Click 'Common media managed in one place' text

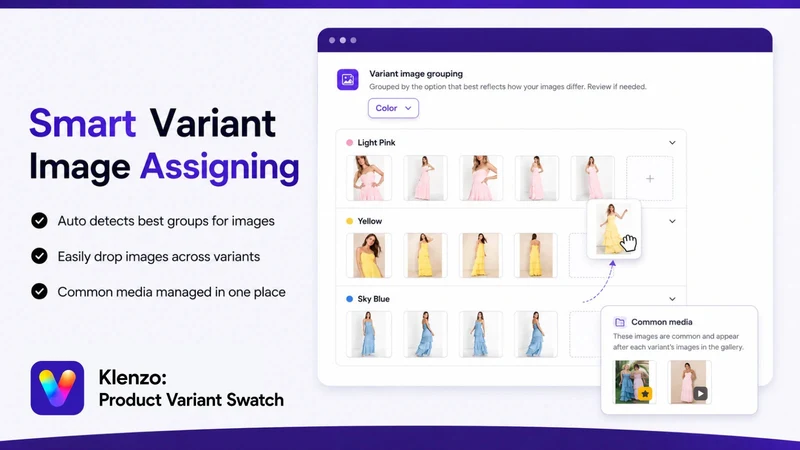click(171, 292)
